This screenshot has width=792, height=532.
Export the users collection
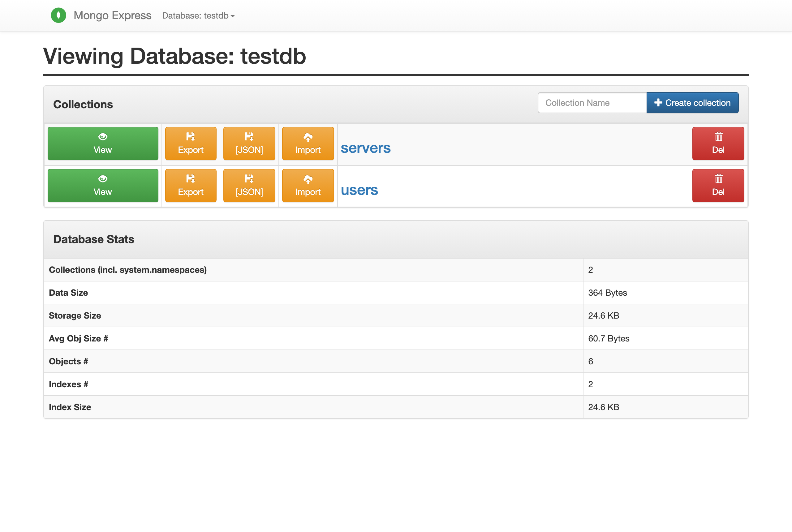pyautogui.click(x=191, y=186)
